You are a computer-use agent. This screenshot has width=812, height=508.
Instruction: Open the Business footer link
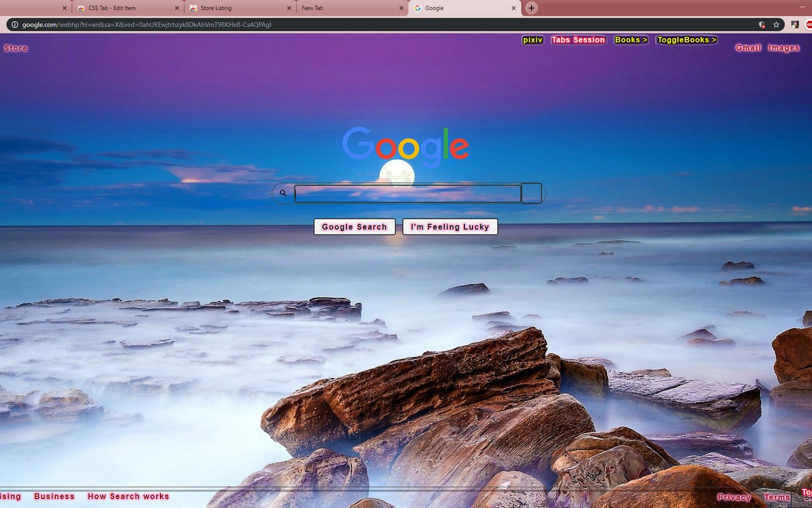pyautogui.click(x=55, y=497)
